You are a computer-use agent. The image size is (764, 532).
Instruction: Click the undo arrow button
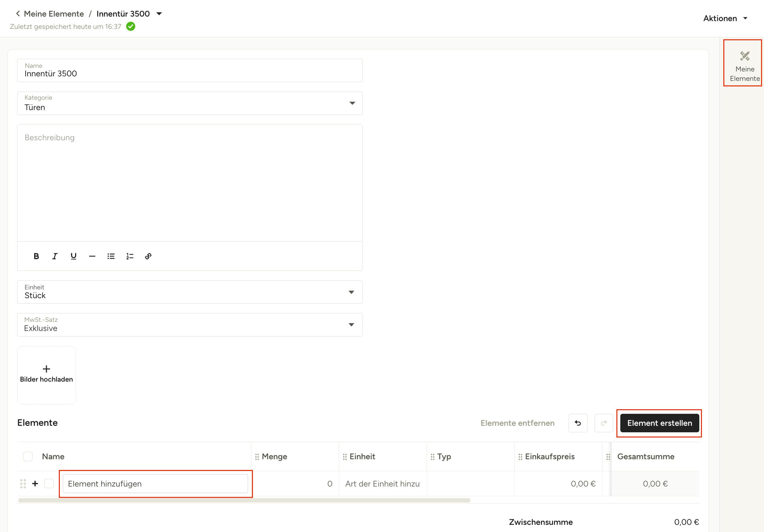[x=578, y=423]
